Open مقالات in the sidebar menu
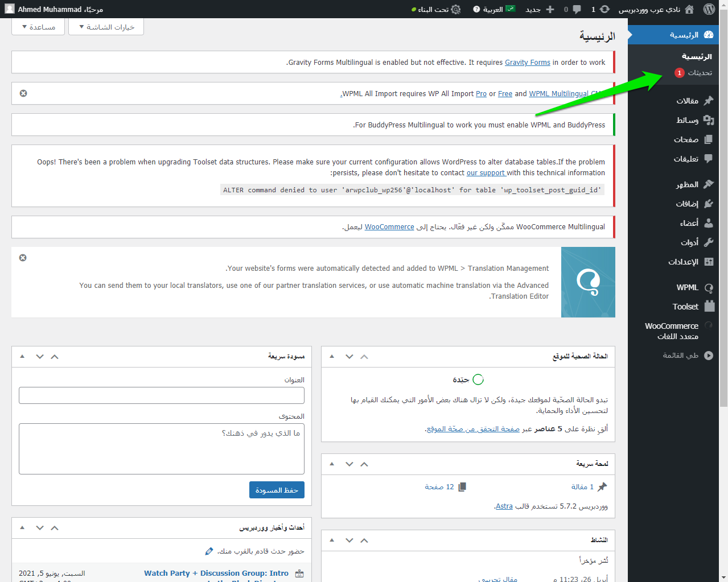 pyautogui.click(x=687, y=101)
